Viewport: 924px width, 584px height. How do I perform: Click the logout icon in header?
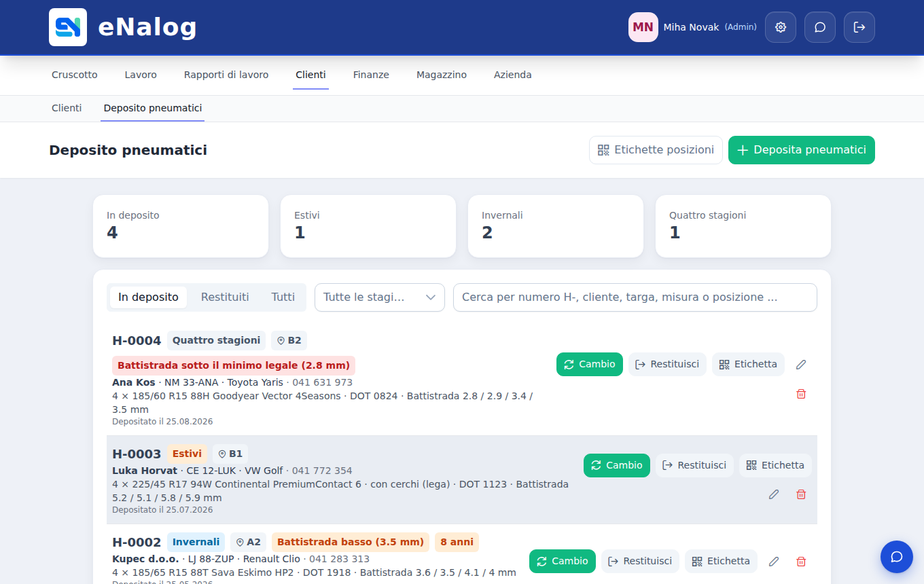[x=859, y=27]
